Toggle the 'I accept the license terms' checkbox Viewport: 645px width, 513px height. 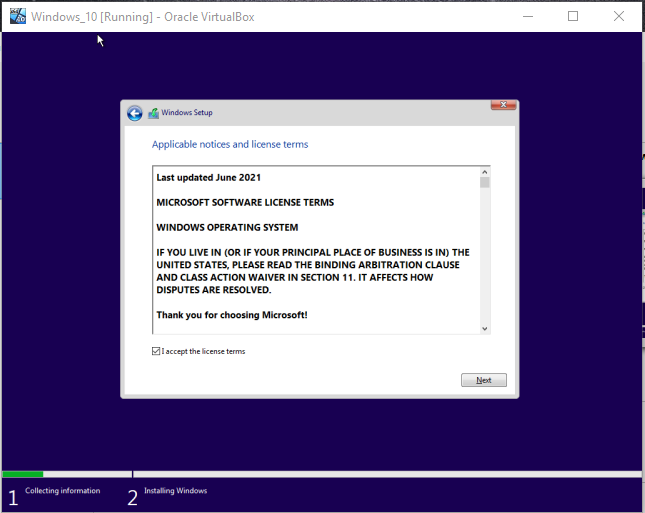click(156, 351)
